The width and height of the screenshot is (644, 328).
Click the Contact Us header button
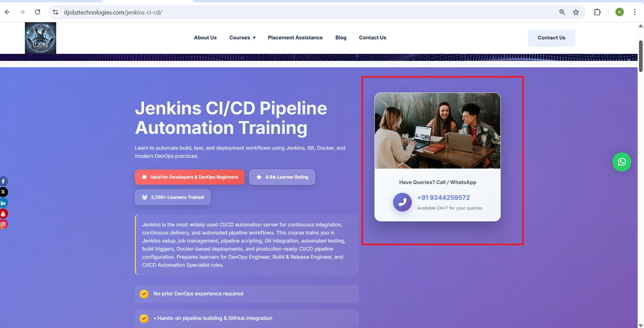(x=551, y=38)
